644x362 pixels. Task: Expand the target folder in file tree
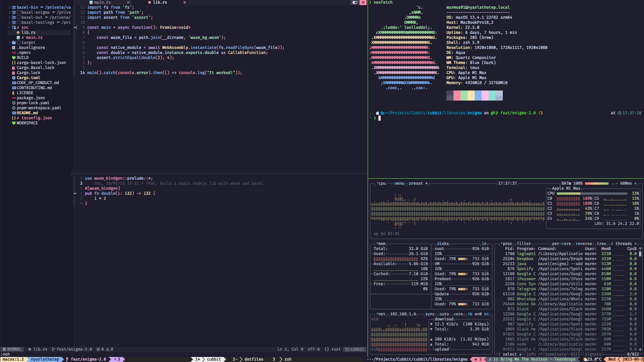tap(9, 43)
